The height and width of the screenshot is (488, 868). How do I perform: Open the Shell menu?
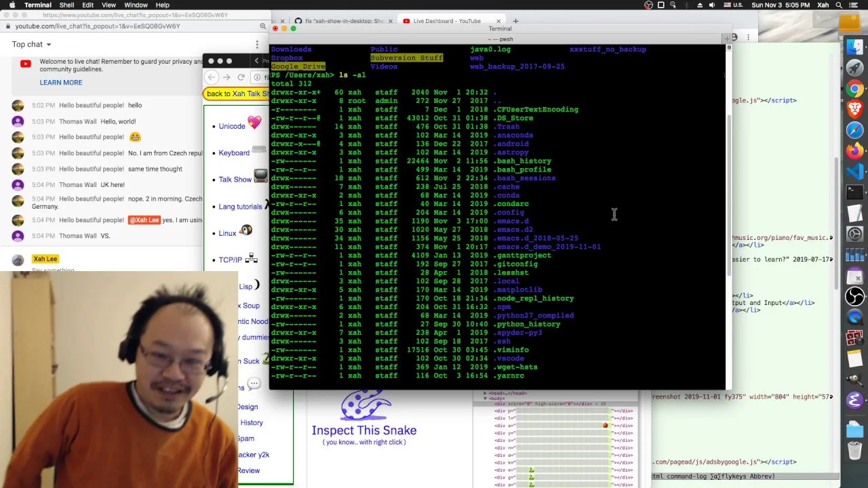[66, 5]
